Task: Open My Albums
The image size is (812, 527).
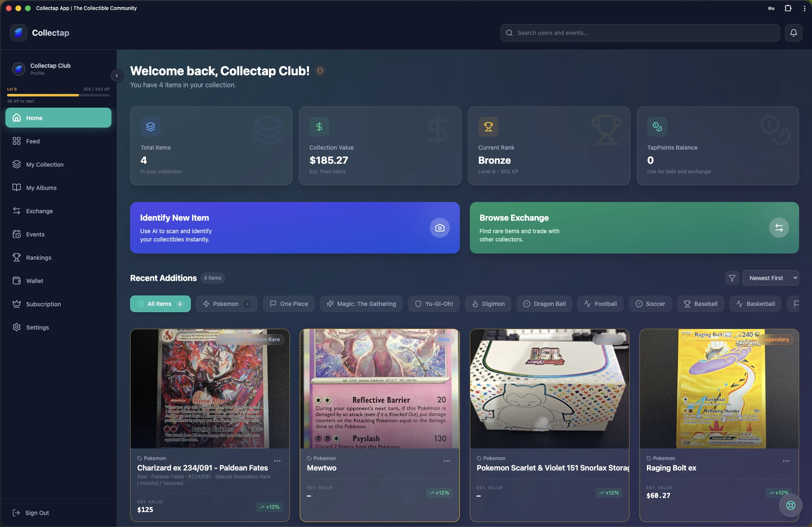Action: click(58, 188)
